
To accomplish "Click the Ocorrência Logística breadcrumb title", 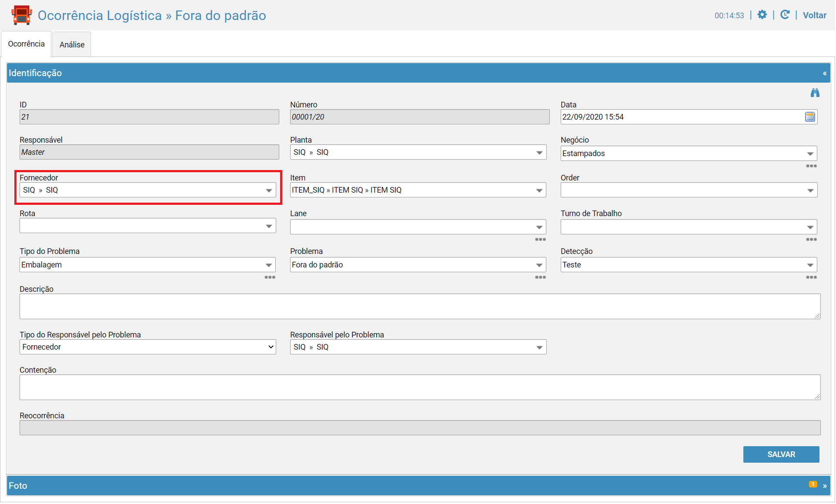I will coord(100,15).
